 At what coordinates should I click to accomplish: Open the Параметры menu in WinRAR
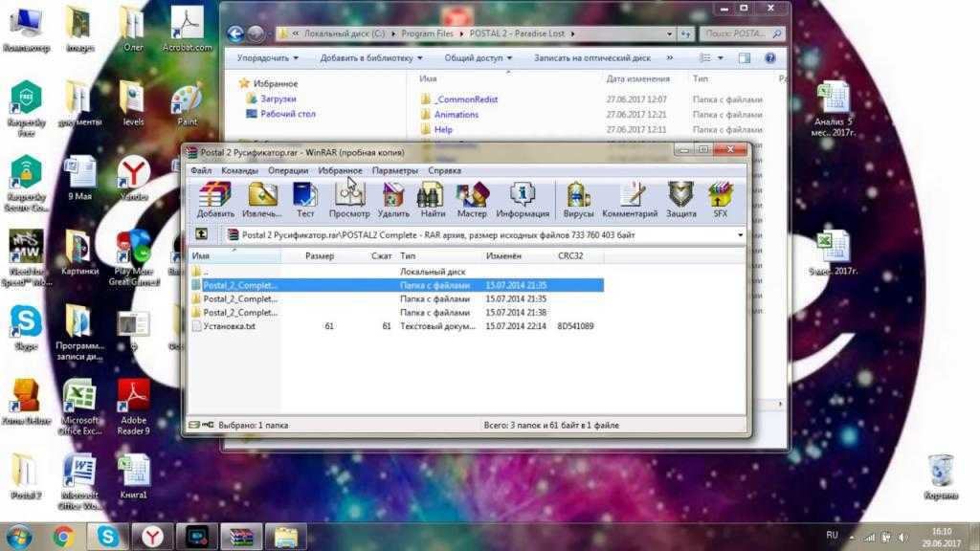(394, 170)
